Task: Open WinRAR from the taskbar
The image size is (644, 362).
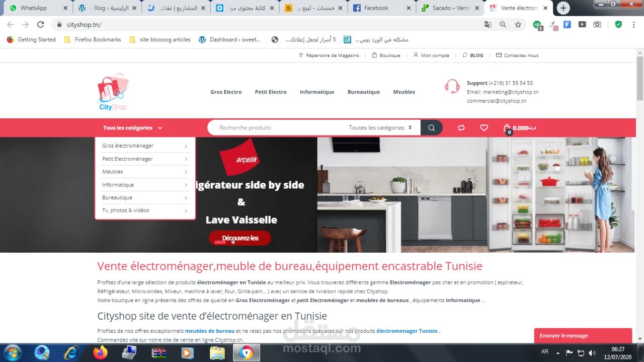Action: (159, 352)
